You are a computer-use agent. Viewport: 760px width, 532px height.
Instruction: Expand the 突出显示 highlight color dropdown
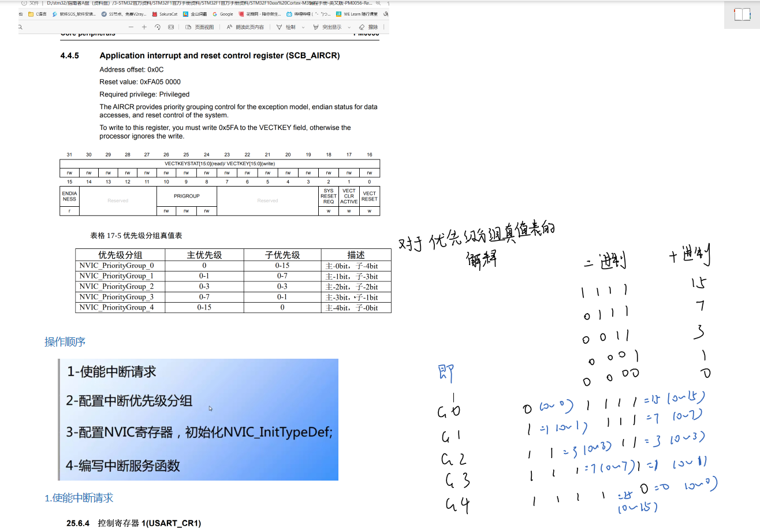point(349,27)
